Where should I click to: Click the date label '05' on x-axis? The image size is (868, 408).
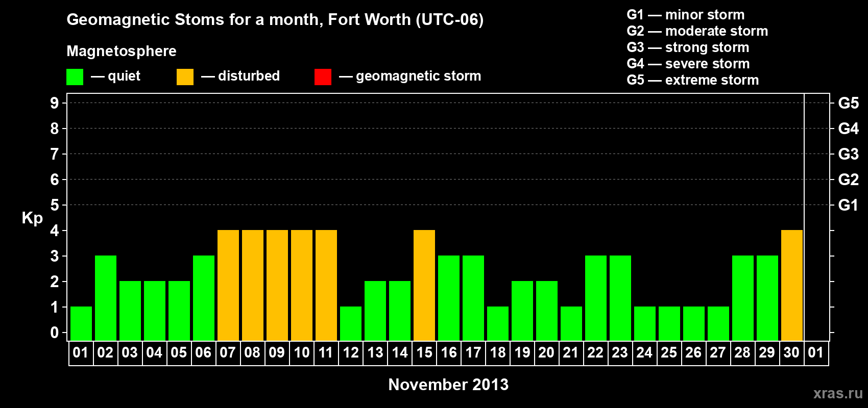(x=179, y=353)
